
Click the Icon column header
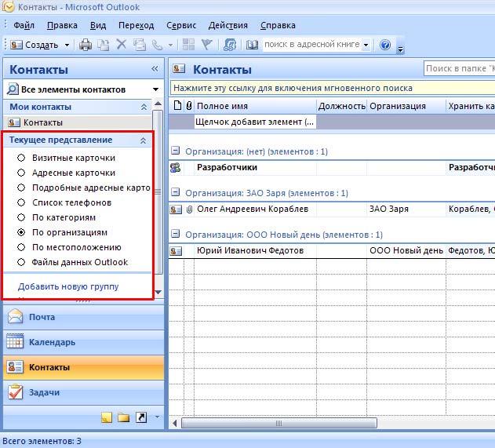point(178,105)
